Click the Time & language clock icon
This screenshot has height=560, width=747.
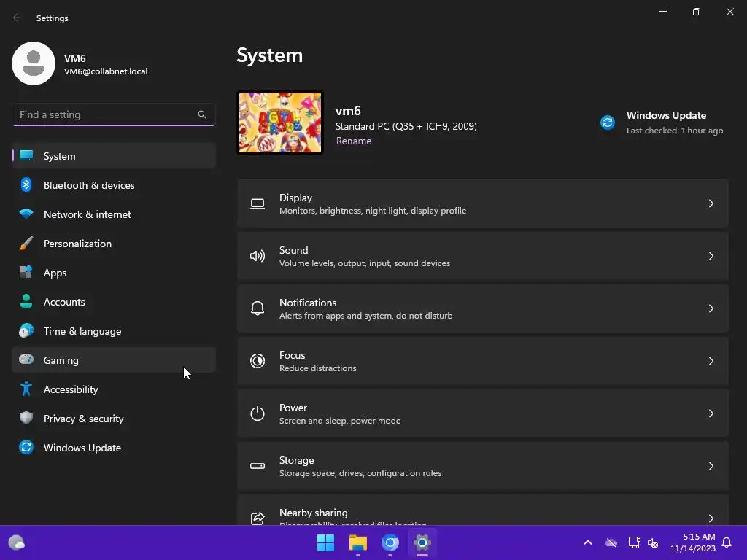click(x=26, y=330)
